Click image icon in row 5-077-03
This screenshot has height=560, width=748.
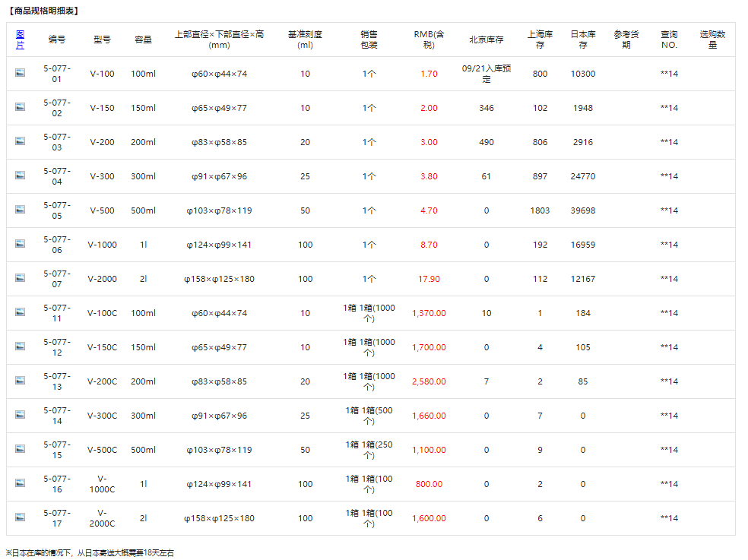21,141
